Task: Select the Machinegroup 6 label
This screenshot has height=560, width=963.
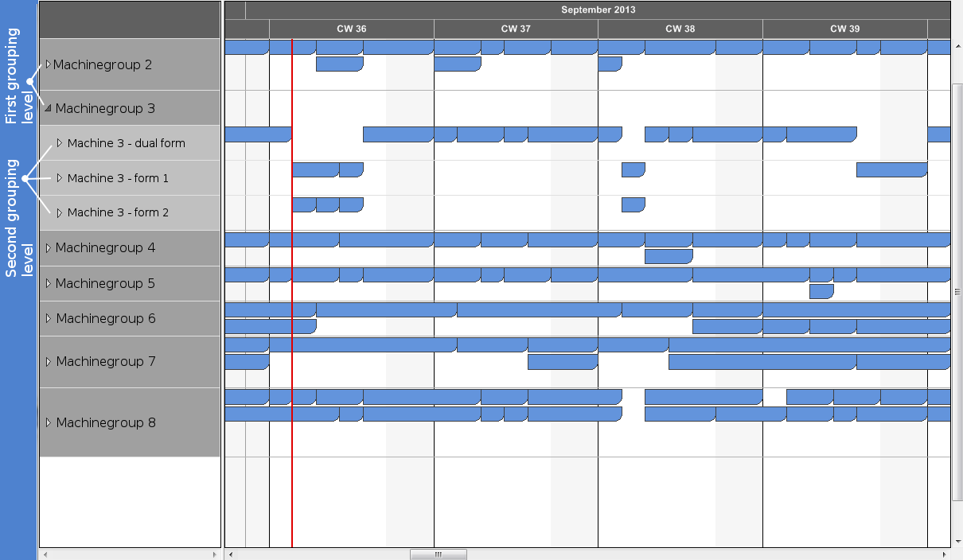Action: [106, 318]
